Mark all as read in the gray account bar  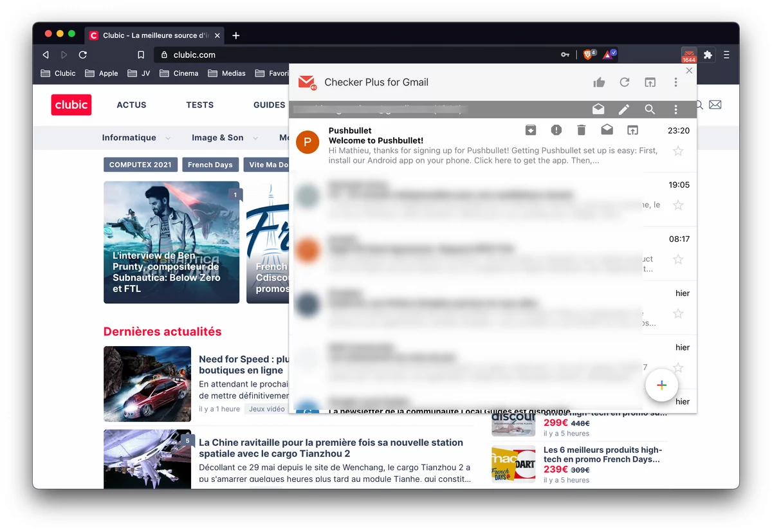pyautogui.click(x=598, y=109)
